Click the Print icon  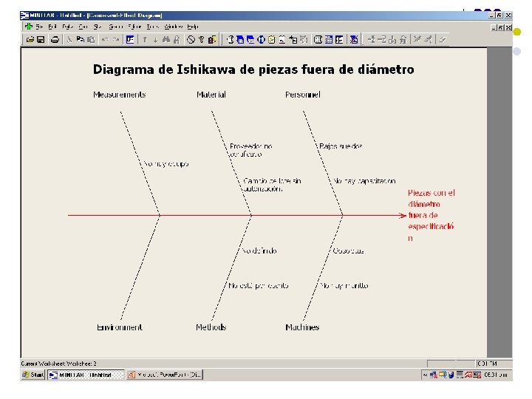point(55,40)
